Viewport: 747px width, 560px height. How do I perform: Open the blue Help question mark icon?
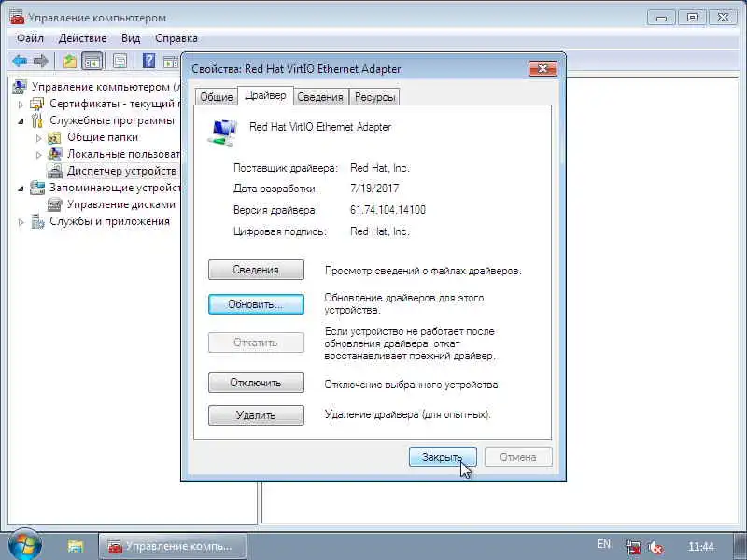pos(148,61)
